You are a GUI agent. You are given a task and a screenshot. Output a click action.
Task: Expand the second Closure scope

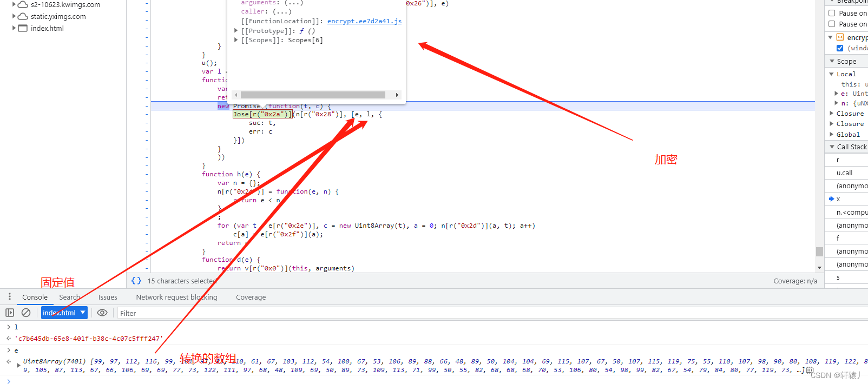(x=832, y=124)
